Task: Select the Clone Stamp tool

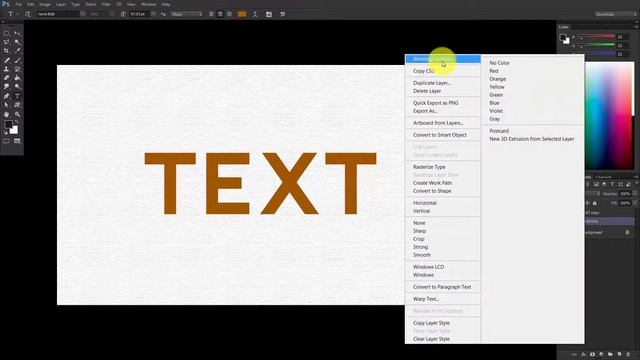Action: click(x=7, y=69)
